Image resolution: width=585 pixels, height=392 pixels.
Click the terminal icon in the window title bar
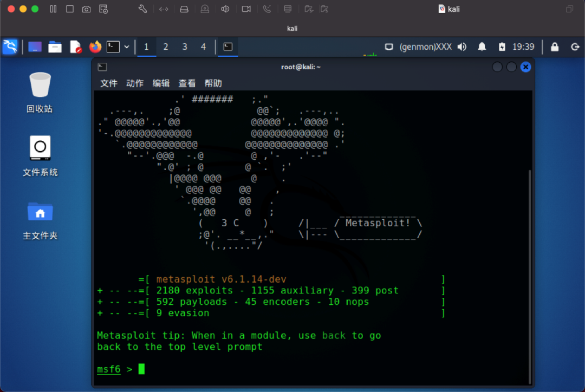coord(102,67)
